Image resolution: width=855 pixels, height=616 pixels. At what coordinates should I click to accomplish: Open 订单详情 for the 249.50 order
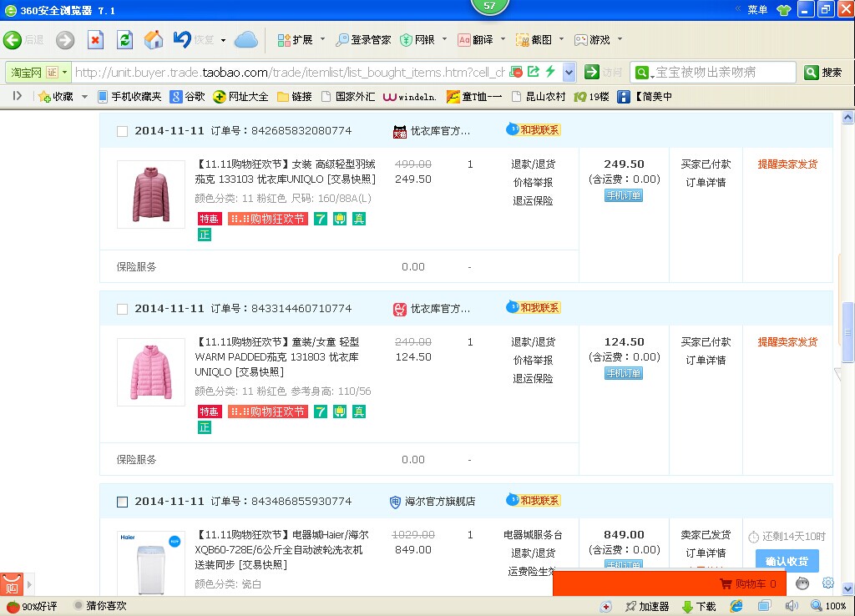tap(706, 183)
